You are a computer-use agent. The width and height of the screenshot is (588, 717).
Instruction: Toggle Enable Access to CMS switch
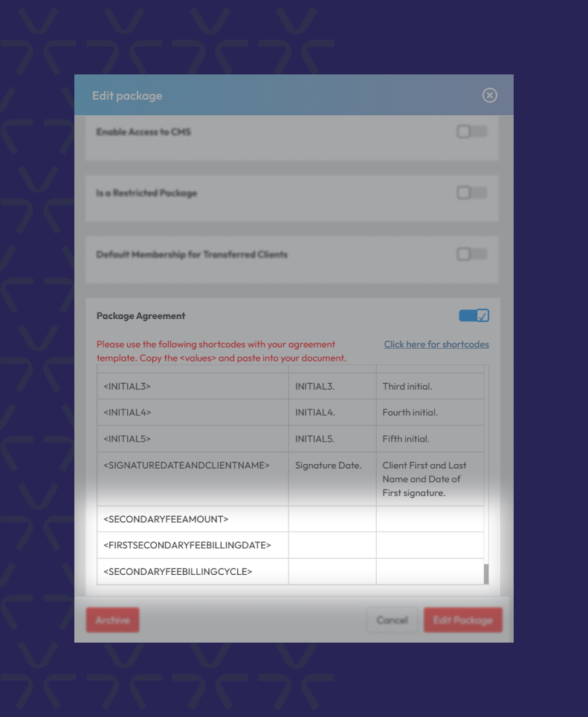tap(471, 132)
